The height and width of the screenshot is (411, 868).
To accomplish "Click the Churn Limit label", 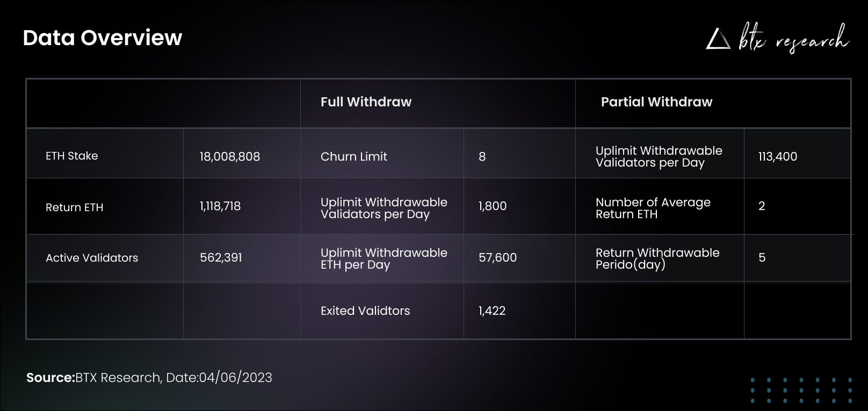I will tap(353, 156).
